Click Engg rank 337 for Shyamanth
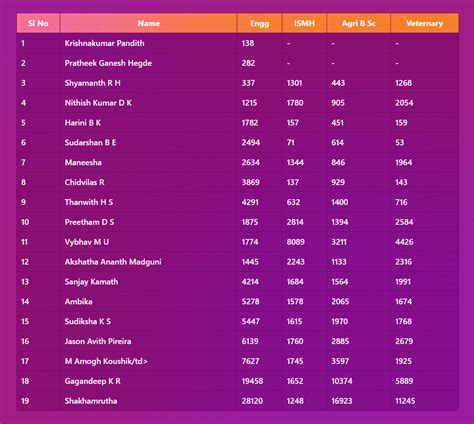 click(x=248, y=83)
